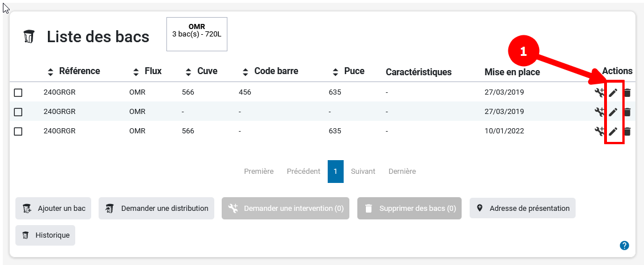
Task: Select the third row bin checkbox
Action: point(18,131)
